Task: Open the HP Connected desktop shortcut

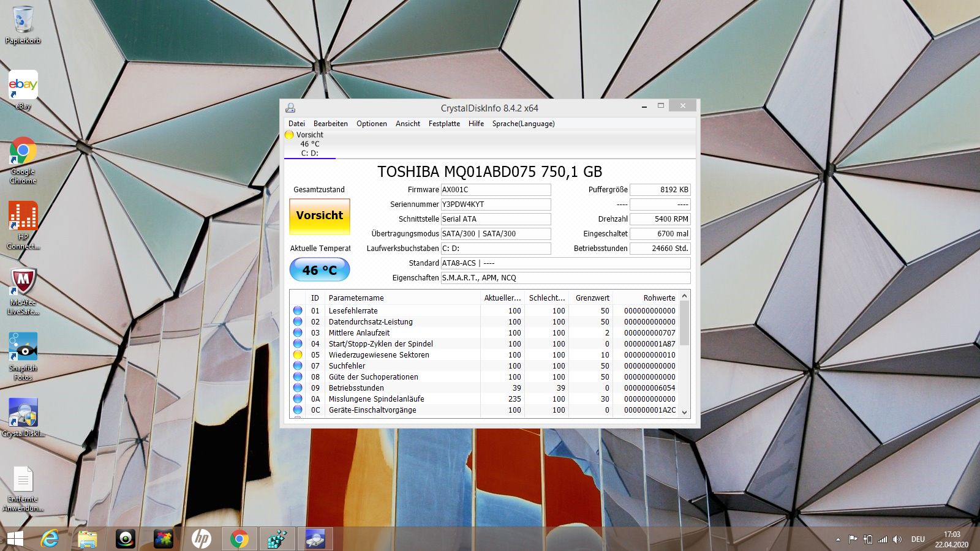Action: (x=23, y=226)
